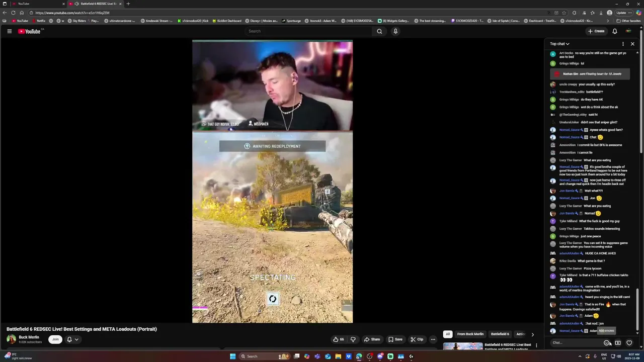Open the Buck Merlin channel name link
The width and height of the screenshot is (644, 362).
pyautogui.click(x=29, y=337)
